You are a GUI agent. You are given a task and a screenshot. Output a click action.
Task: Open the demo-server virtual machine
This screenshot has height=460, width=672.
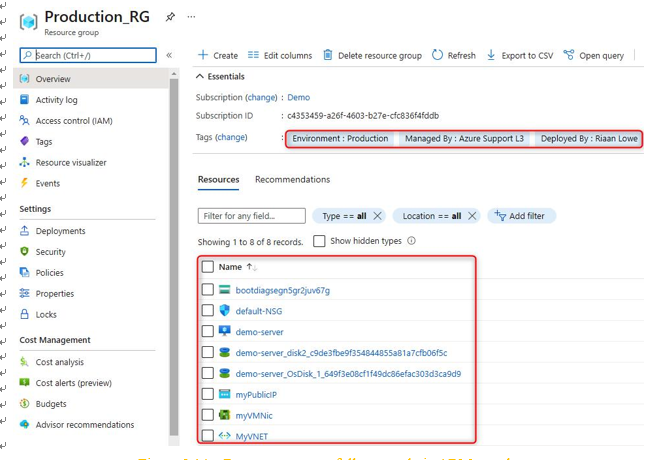point(259,332)
